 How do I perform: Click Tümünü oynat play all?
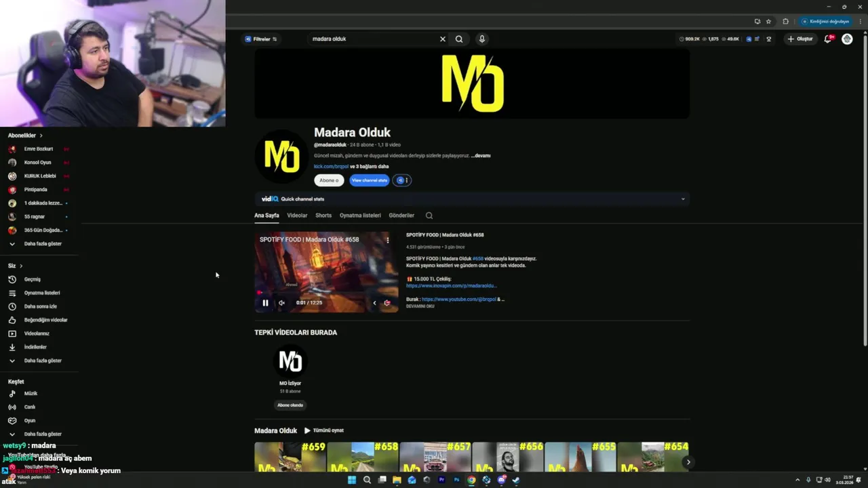(x=324, y=430)
